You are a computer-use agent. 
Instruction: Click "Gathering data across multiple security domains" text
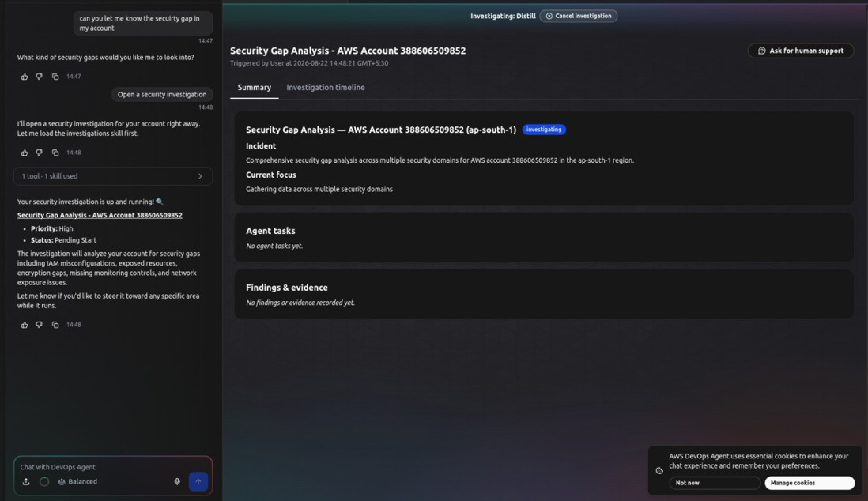click(x=319, y=190)
